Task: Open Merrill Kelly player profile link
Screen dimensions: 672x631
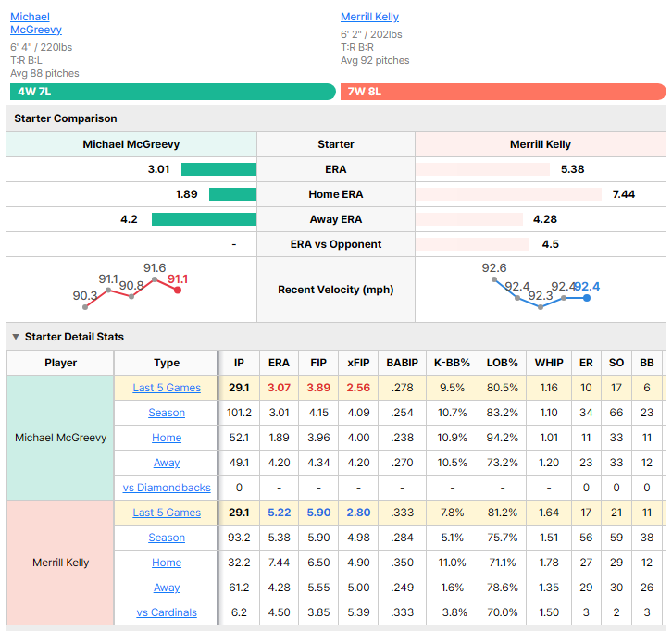Action: tap(369, 17)
